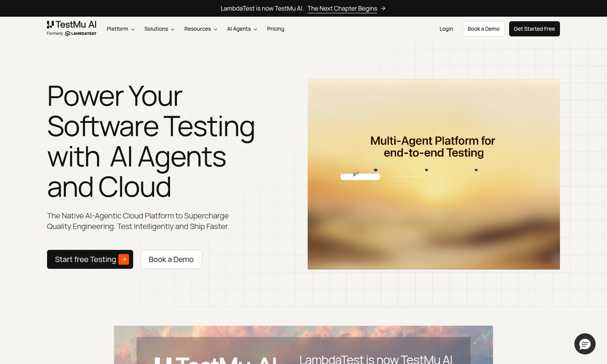The width and height of the screenshot is (607, 364).
Task: Click the hero Book a Demo button
Action: [x=171, y=259]
